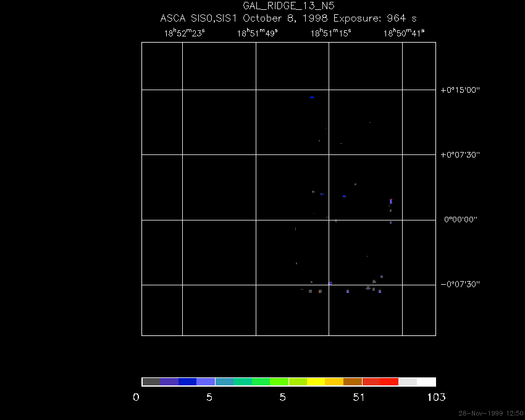
Task: Click the +0°07'30" declination label
Action: tap(460, 155)
